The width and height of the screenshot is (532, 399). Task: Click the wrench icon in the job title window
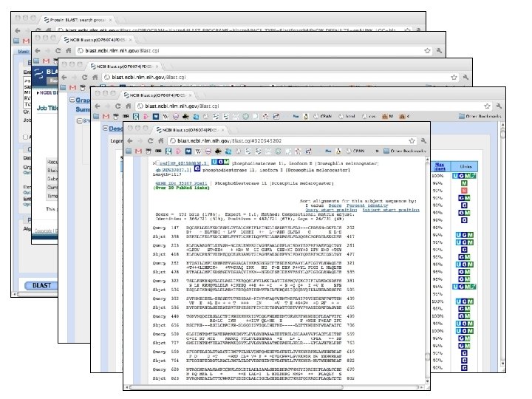coord(439,50)
